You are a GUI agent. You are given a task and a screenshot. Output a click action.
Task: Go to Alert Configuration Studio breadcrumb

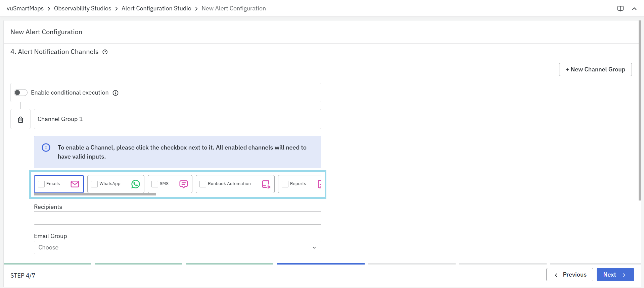click(156, 8)
